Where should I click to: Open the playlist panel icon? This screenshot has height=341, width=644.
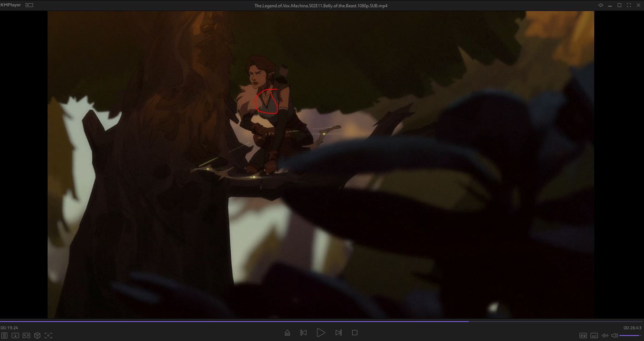[x=4, y=335]
